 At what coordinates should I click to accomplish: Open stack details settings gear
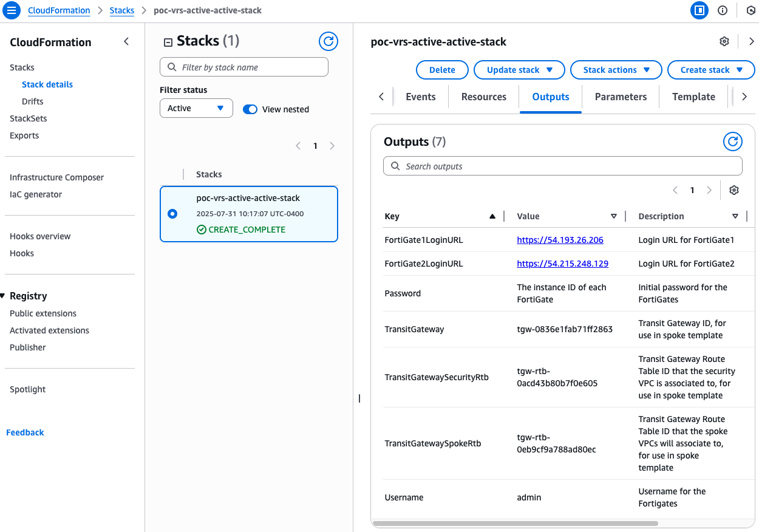724,41
